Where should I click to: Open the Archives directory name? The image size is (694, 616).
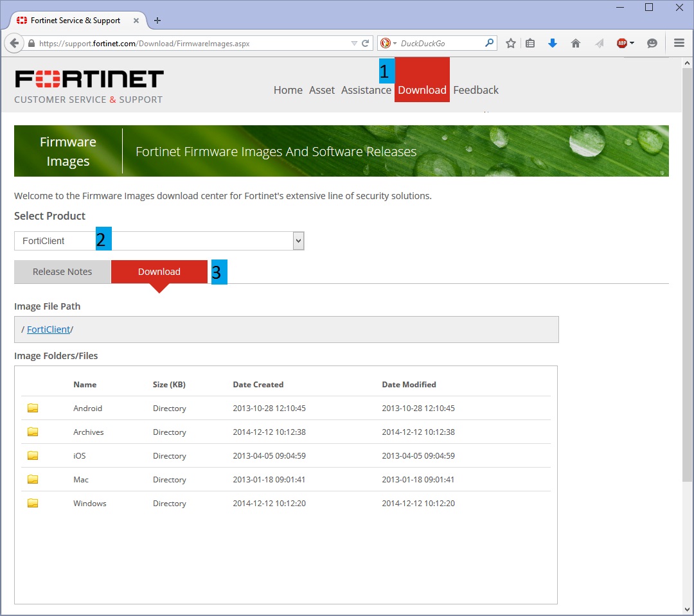89,432
